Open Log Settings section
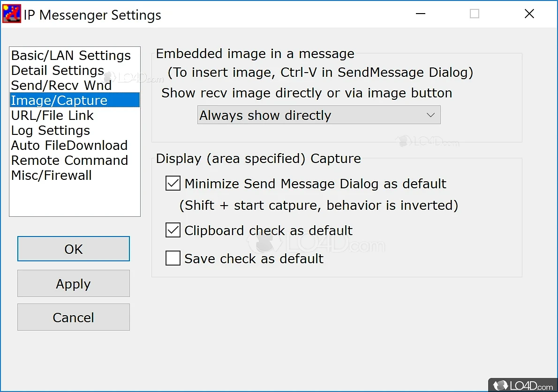Screen dimensions: 558x392 pos(51,130)
